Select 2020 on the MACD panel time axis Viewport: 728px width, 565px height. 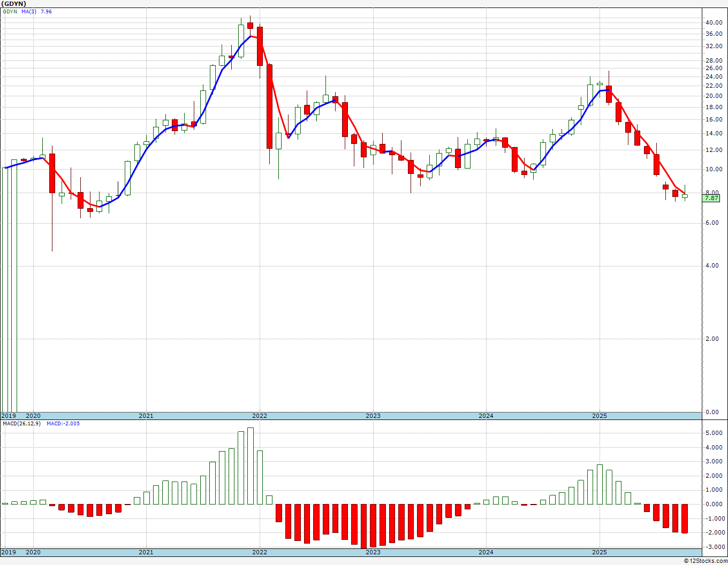coord(33,553)
